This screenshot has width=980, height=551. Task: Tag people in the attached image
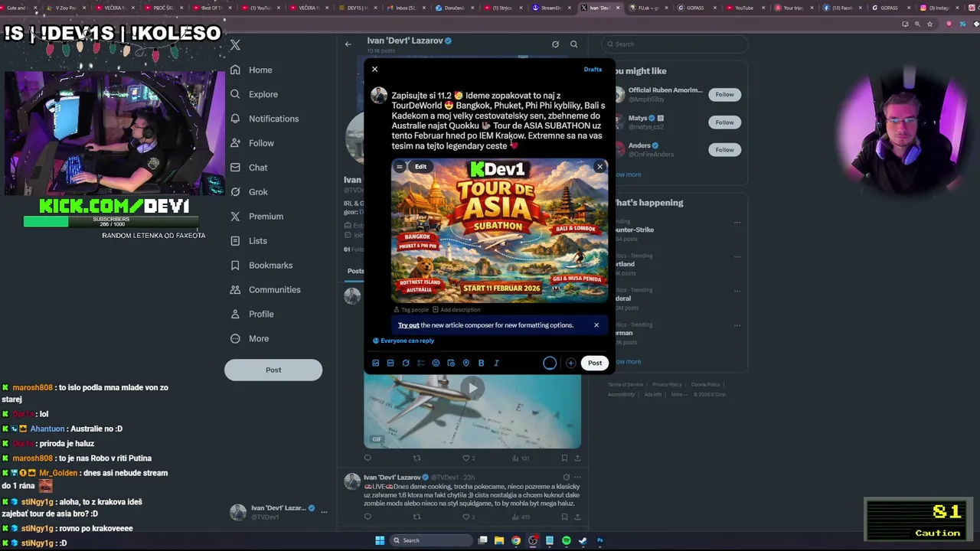point(411,310)
